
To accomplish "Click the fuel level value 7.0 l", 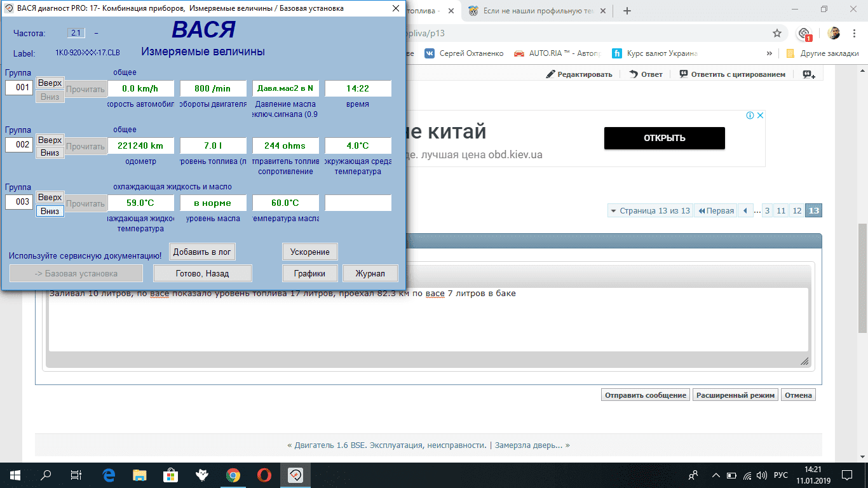I will (213, 146).
